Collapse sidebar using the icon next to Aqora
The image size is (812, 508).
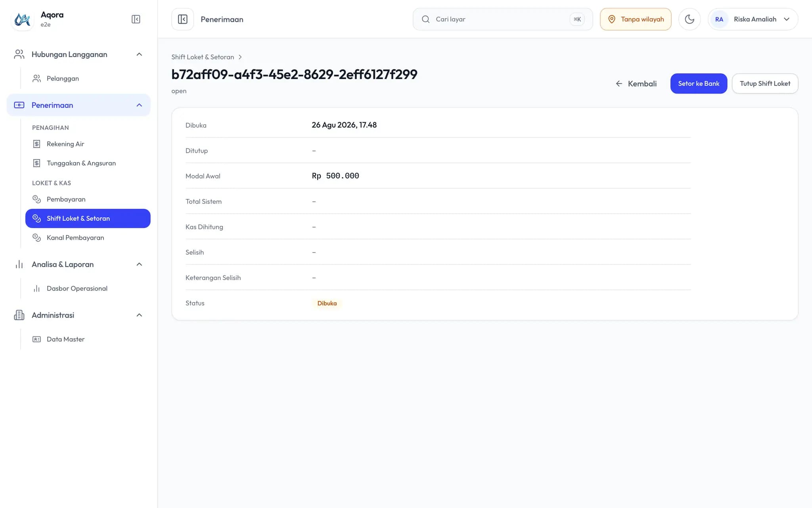tap(136, 19)
